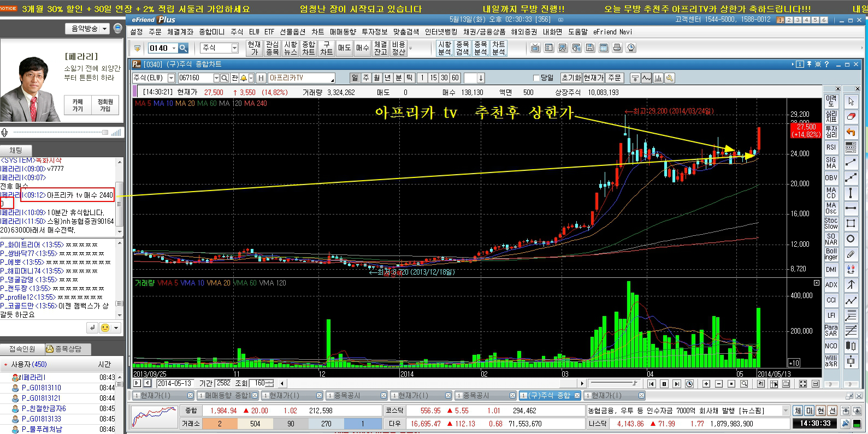The height and width of the screenshot is (434, 868).
Task: Click the printer icon in toolbar
Action: (617, 48)
